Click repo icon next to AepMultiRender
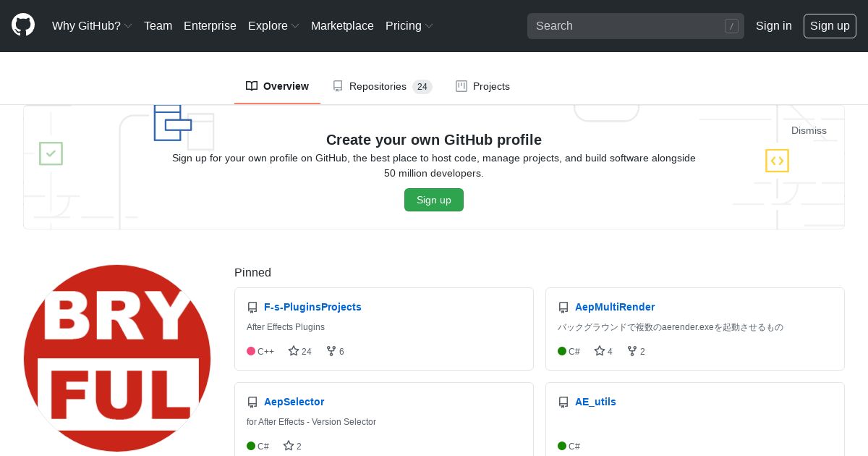The image size is (868, 456). 563,308
